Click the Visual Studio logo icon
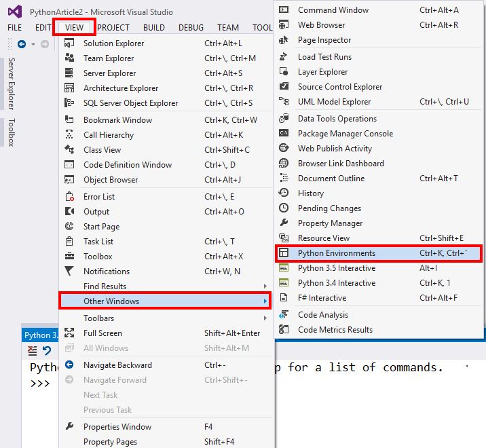The image size is (486, 448). (15, 12)
